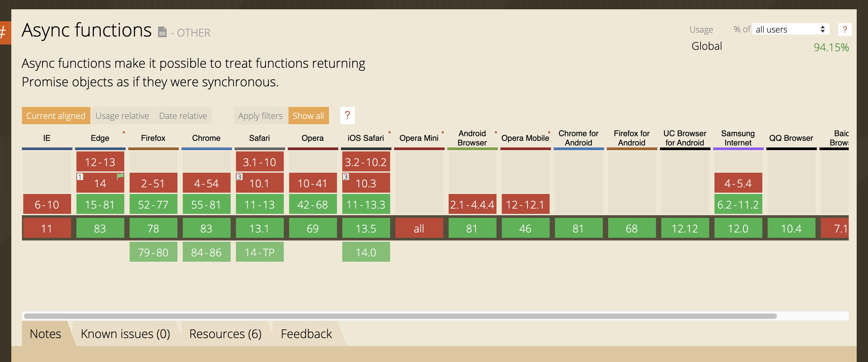Click the help question mark beside the usage dropdown
Viewport: 868px width, 362px height.
tap(845, 29)
